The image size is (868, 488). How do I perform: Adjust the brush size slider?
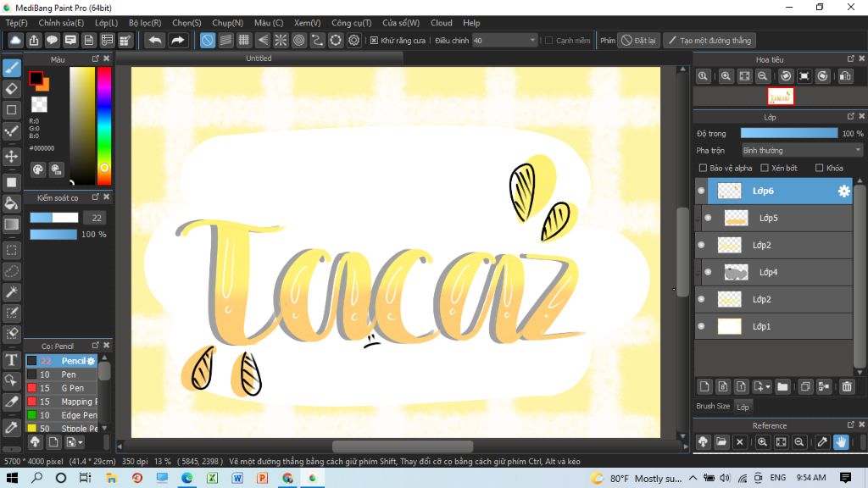(x=54, y=218)
